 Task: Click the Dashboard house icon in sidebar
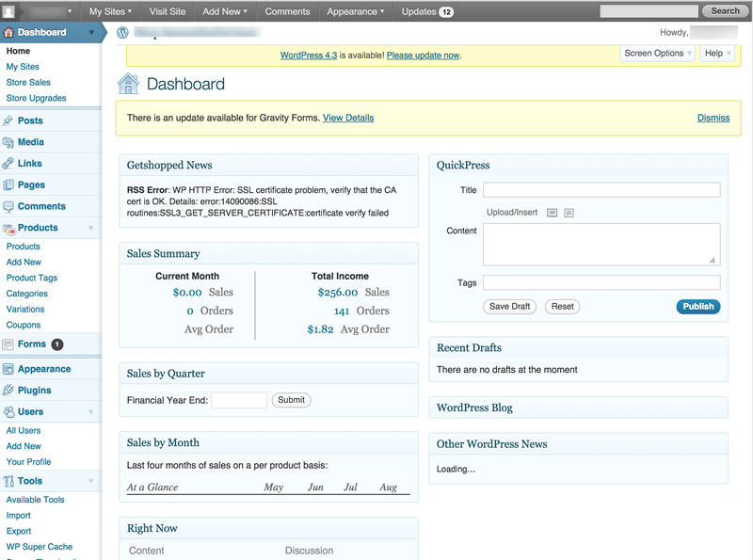[x=8, y=32]
